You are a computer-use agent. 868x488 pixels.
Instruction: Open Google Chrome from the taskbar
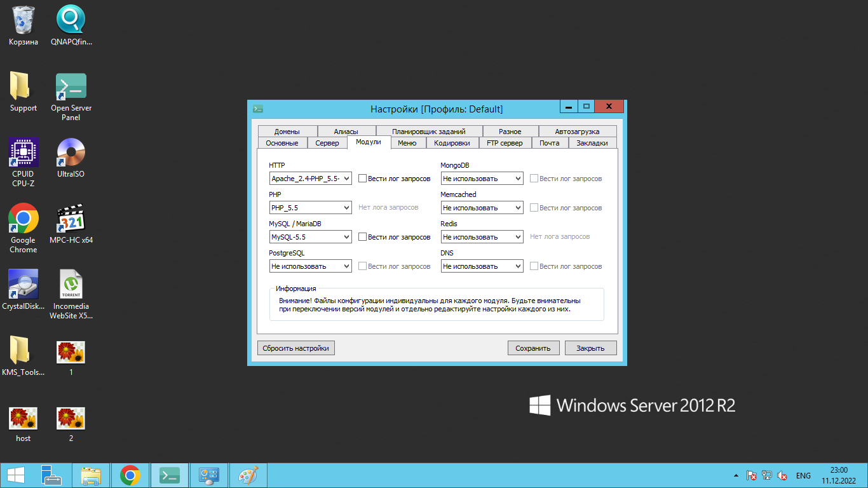[x=130, y=475]
